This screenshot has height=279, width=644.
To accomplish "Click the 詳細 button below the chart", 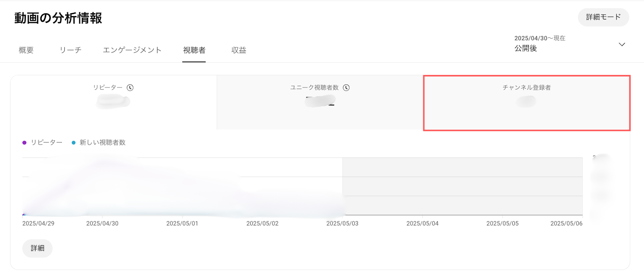I will pyautogui.click(x=37, y=248).
